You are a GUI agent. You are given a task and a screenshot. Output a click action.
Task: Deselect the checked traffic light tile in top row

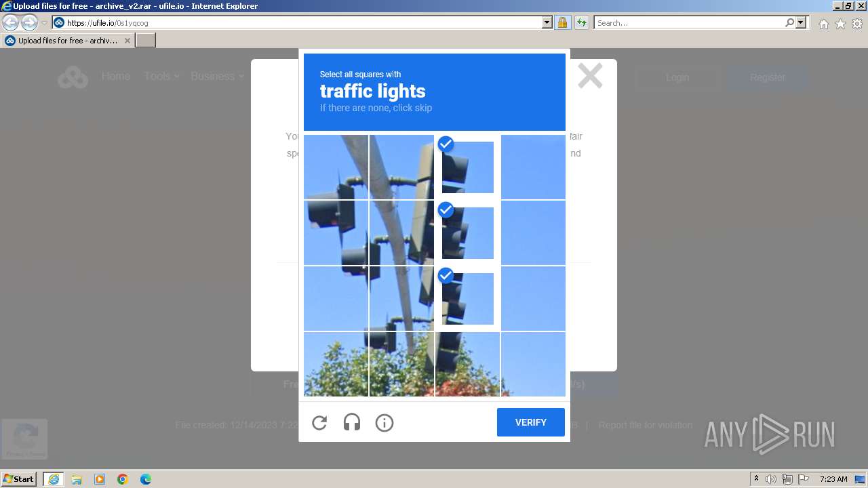tap(467, 167)
